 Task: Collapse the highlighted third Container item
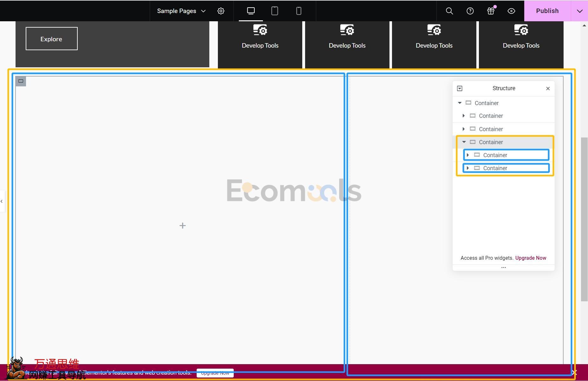464,142
